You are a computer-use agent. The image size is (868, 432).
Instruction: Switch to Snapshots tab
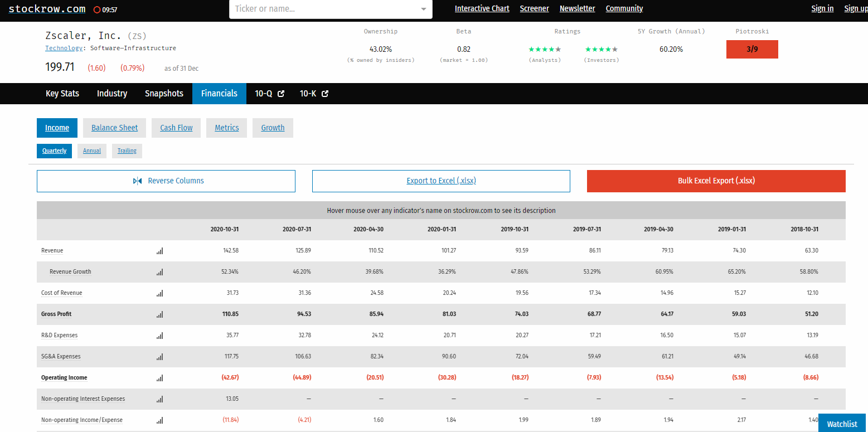pos(164,94)
